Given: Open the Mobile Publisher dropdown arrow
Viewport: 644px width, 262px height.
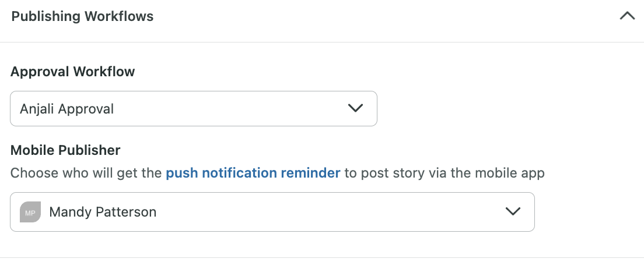Looking at the screenshot, I should coord(513,211).
